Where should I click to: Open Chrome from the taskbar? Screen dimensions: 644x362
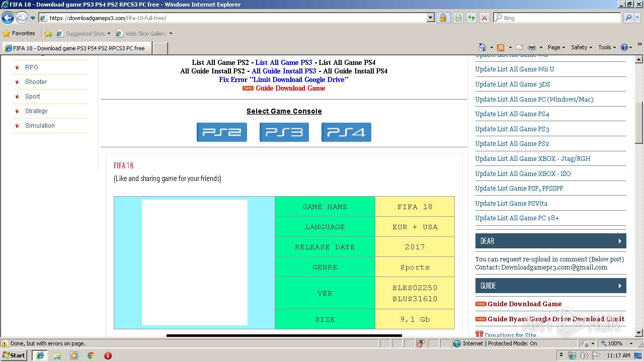(x=91, y=355)
